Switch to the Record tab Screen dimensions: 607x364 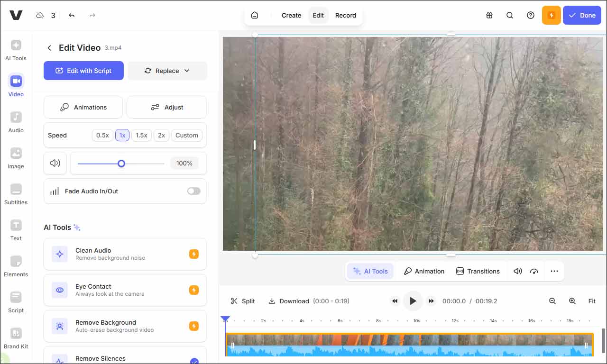tap(346, 15)
